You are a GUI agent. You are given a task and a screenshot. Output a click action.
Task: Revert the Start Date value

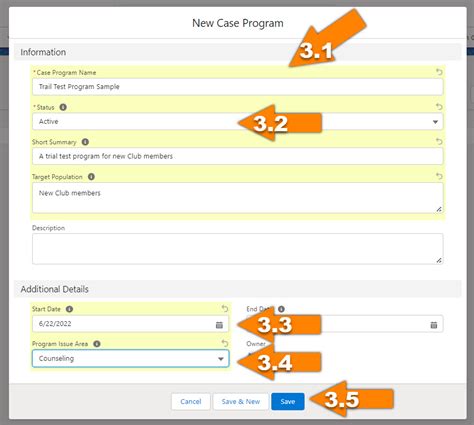click(x=225, y=309)
